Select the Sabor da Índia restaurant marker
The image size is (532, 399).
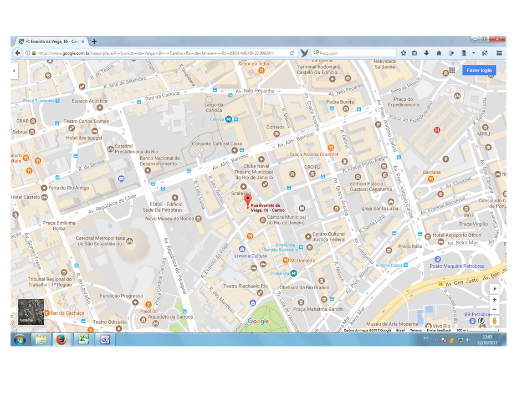[x=261, y=70]
